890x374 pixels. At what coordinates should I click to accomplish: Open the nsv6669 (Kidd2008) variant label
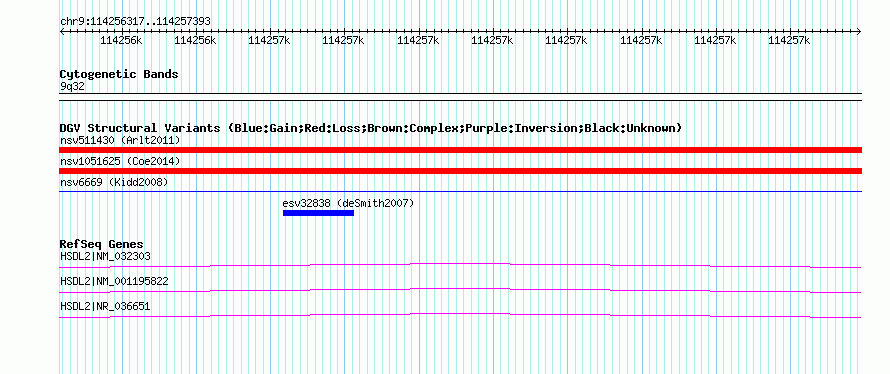coord(114,182)
